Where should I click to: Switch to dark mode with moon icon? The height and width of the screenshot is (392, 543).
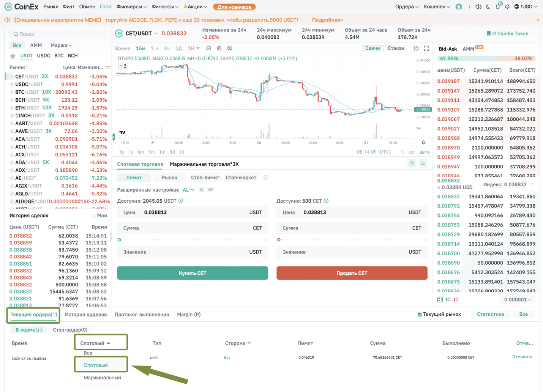coord(488,7)
